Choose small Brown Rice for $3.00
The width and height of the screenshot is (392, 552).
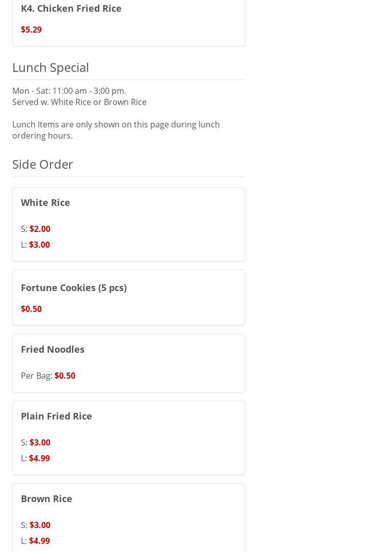(x=40, y=525)
